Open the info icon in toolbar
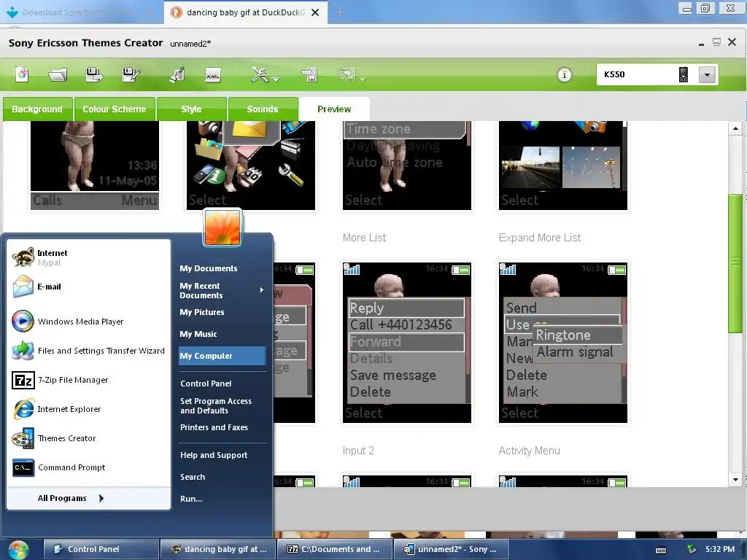Screen dimensions: 747x560 pyautogui.click(x=565, y=75)
